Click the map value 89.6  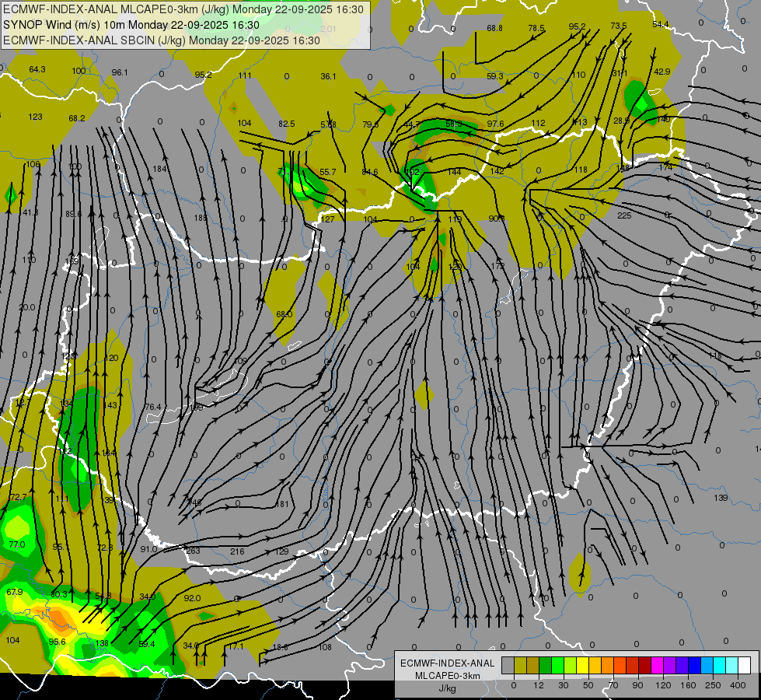[73, 214]
